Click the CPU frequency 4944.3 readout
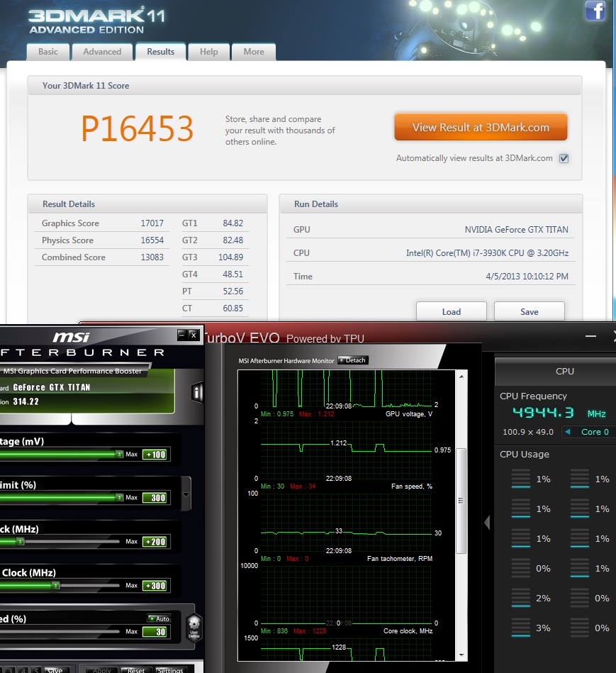The width and height of the screenshot is (616, 673). 543,413
